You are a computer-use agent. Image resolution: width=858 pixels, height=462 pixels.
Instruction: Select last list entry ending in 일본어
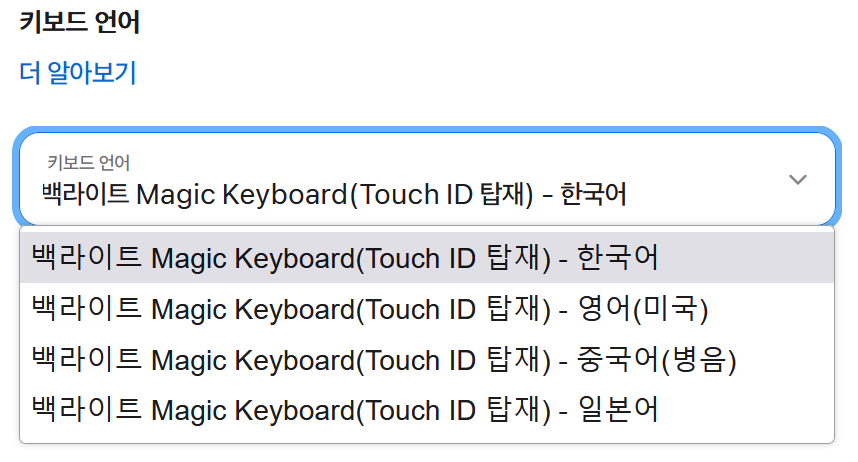tap(427, 409)
